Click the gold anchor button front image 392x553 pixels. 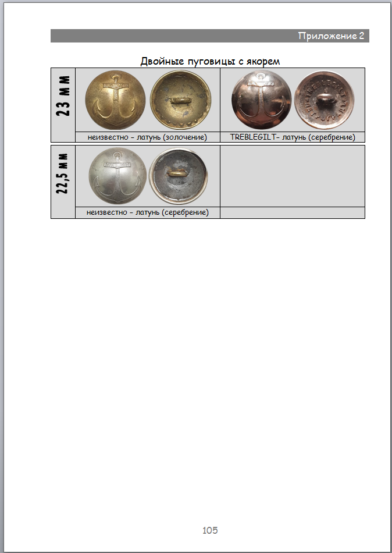click(x=115, y=100)
